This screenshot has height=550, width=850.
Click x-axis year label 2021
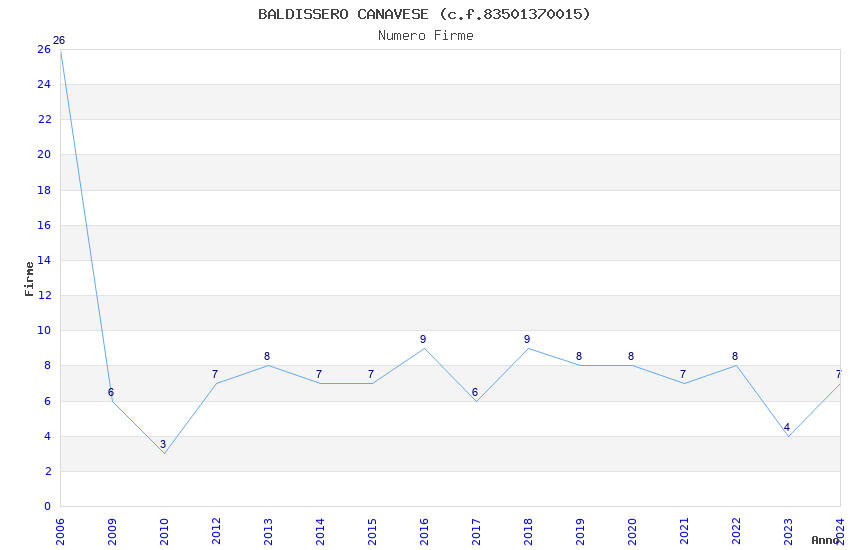pyautogui.click(x=684, y=532)
